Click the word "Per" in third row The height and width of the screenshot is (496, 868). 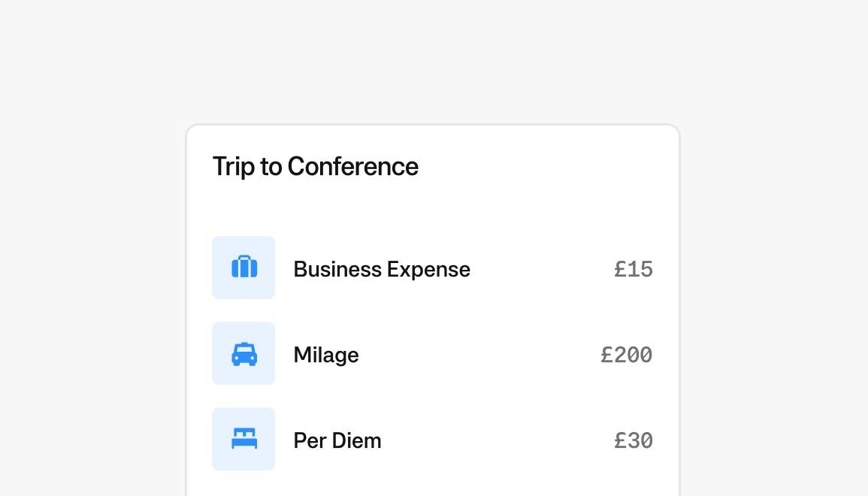tap(308, 440)
